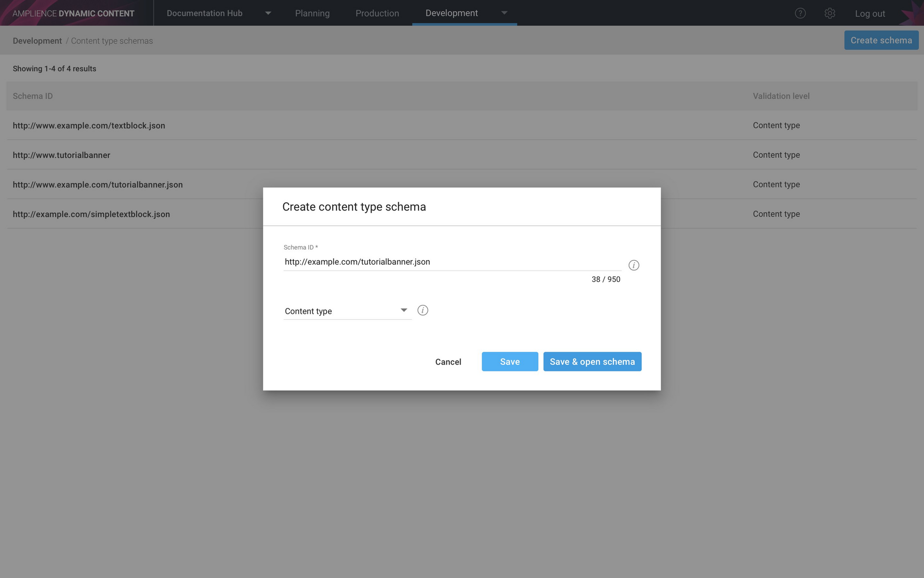Click the Save button in the dialog
The height and width of the screenshot is (578, 924).
tap(510, 362)
